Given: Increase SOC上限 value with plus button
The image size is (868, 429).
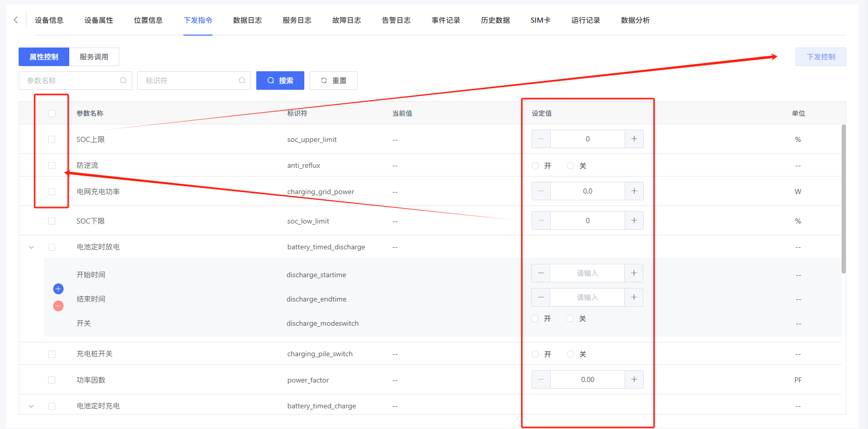Looking at the screenshot, I should [x=634, y=139].
